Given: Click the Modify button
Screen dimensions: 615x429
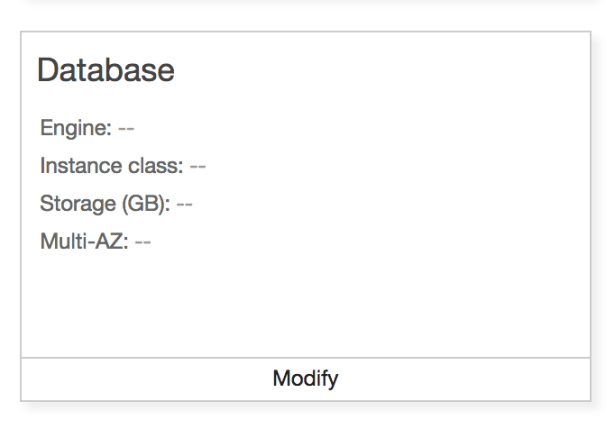Looking at the screenshot, I should 305,379.
